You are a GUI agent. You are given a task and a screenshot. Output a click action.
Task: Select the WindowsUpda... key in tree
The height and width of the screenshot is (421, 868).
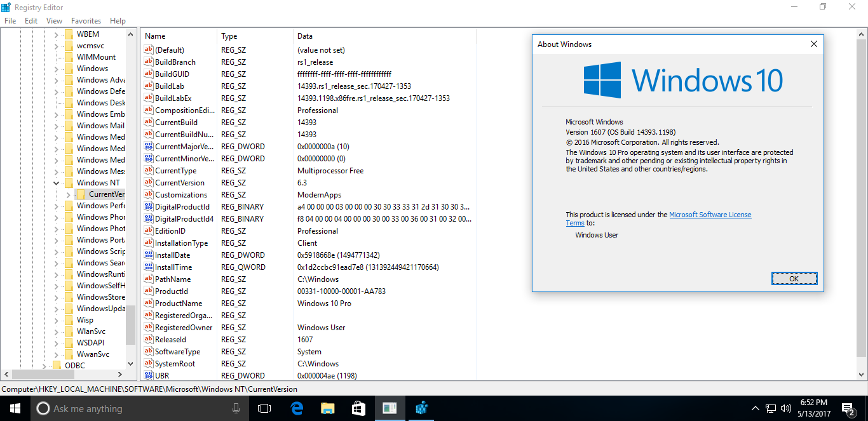point(101,309)
